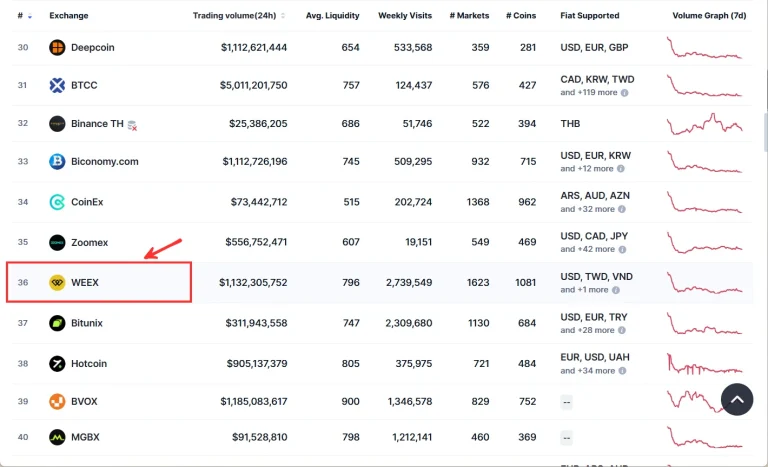The image size is (768, 467).
Task: Show info for CoinEx +32 more fiats
Action: point(622,209)
